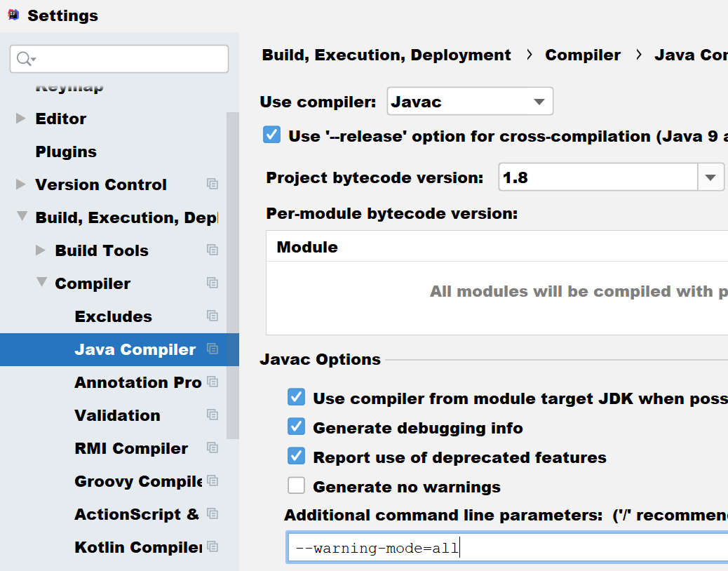
Task: Expand the Version Control node
Action: pos(20,184)
